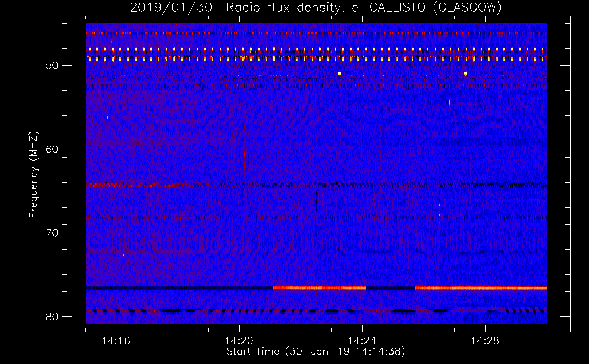This screenshot has height=364, width=589.
Task: Click the orange band segment ending near 14:24
Action: (x=320, y=288)
